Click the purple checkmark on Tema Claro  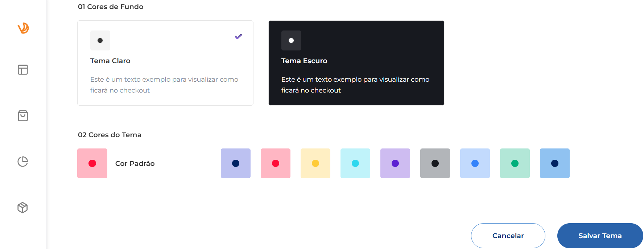(238, 36)
